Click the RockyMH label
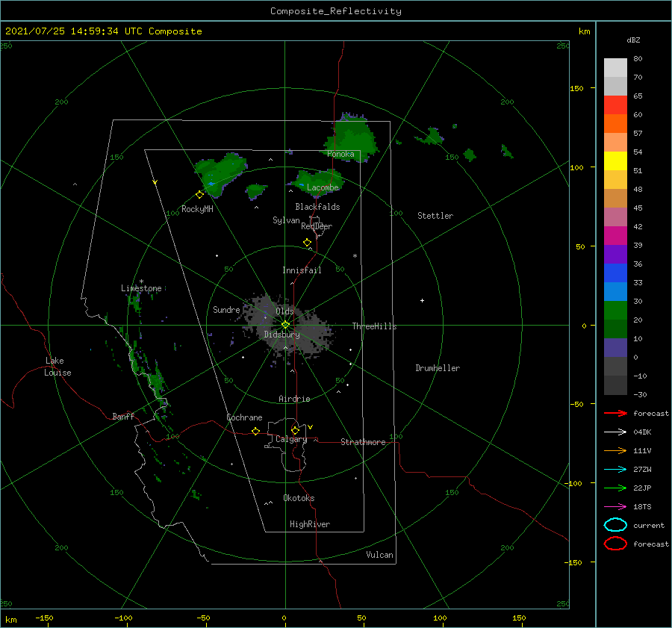672x628 pixels. click(197, 209)
